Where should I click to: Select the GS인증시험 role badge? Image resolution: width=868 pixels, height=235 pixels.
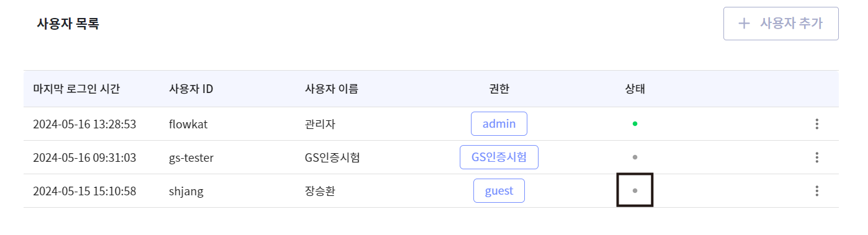(499, 157)
